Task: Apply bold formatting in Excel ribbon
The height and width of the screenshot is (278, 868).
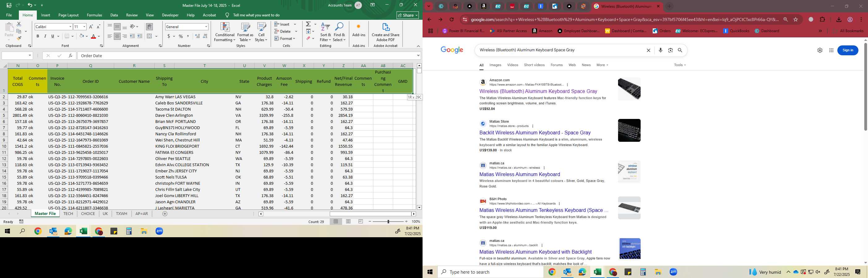Action: tap(38, 36)
